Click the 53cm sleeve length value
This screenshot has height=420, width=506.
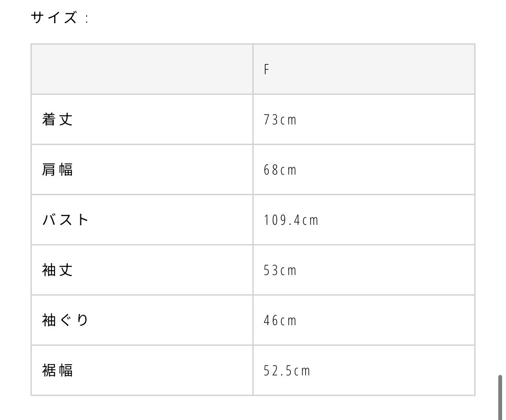click(280, 270)
